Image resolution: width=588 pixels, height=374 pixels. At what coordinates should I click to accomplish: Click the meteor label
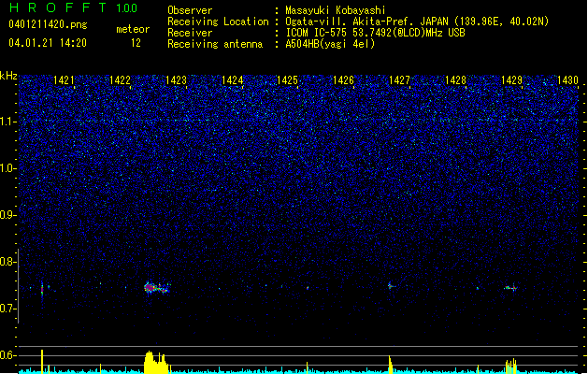pos(133,29)
